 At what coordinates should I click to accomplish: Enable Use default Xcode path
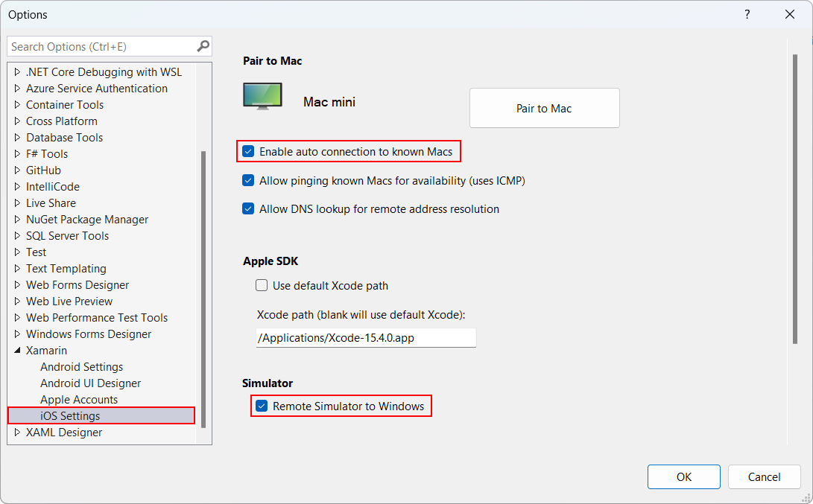[x=262, y=285]
